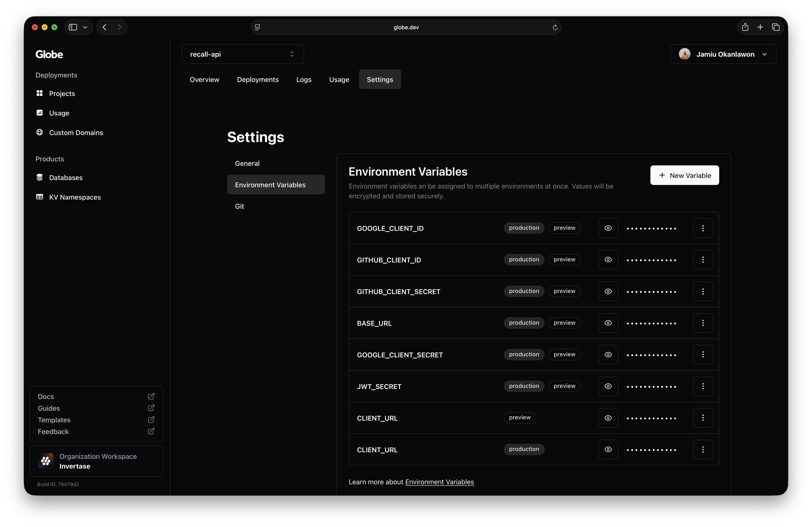812x527 pixels.
Task: Expand the browser sidebar toggle chevron
Action: 85,27
